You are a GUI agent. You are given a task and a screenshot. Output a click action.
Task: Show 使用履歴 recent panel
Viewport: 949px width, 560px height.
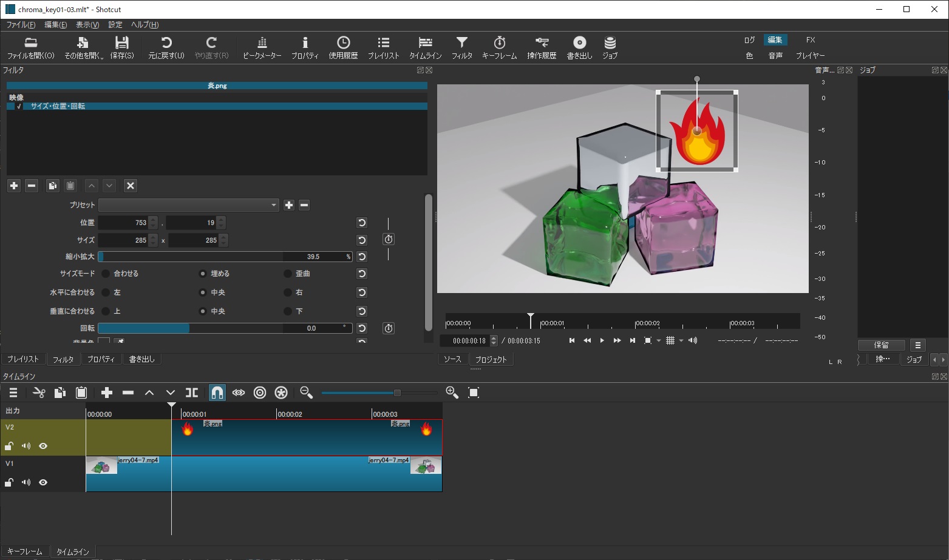coord(343,47)
